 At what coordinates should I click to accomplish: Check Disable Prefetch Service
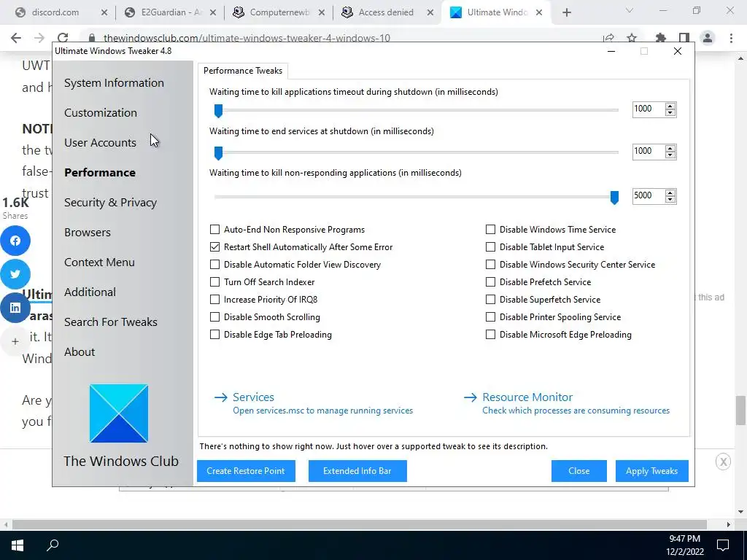[x=490, y=282]
